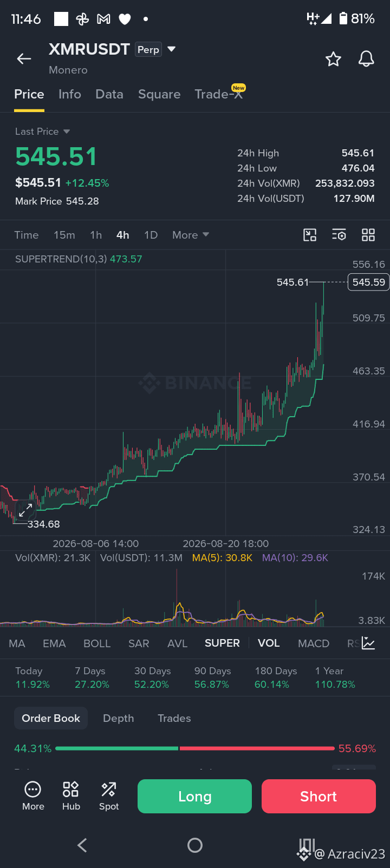Tap Android back navigation button
The width and height of the screenshot is (390, 868).
click(82, 845)
